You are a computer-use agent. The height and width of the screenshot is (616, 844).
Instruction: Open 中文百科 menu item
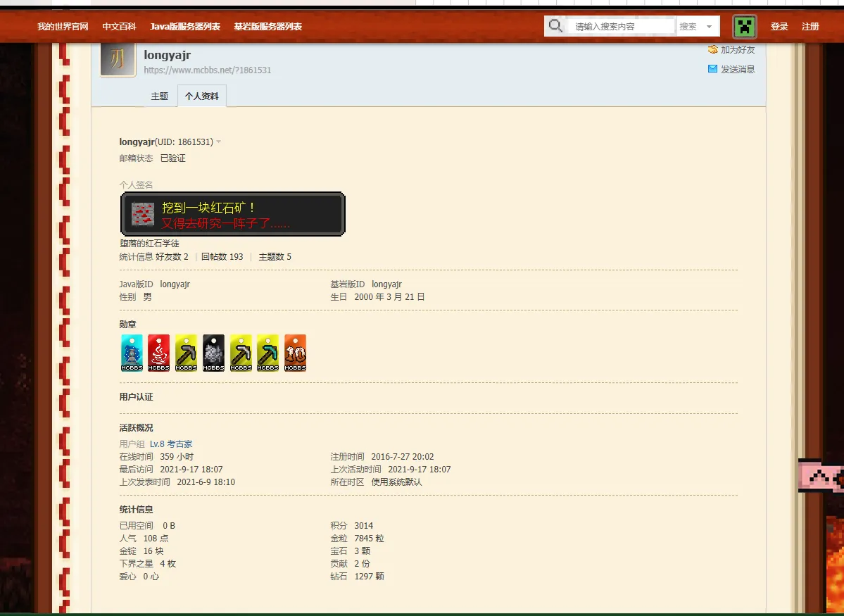tap(120, 26)
